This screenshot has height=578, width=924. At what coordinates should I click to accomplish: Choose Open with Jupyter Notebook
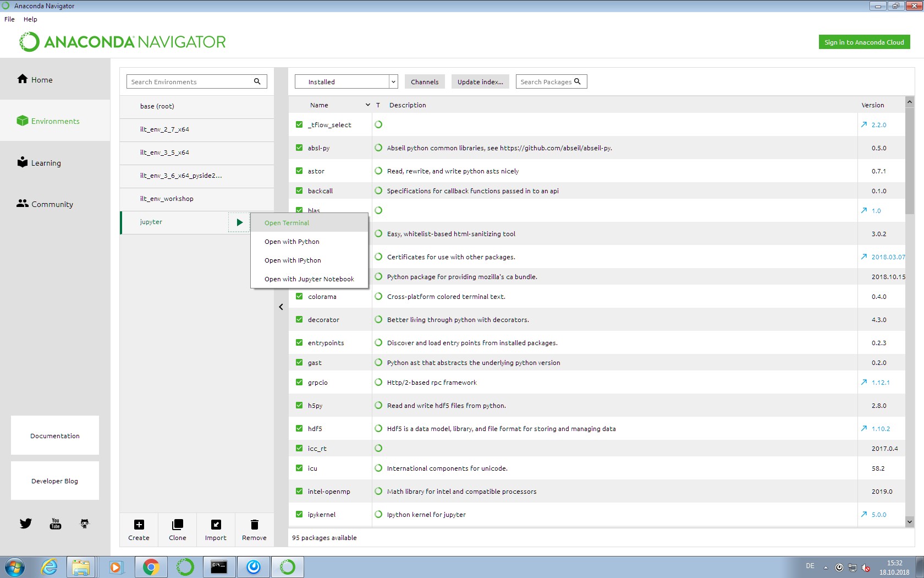tap(309, 279)
